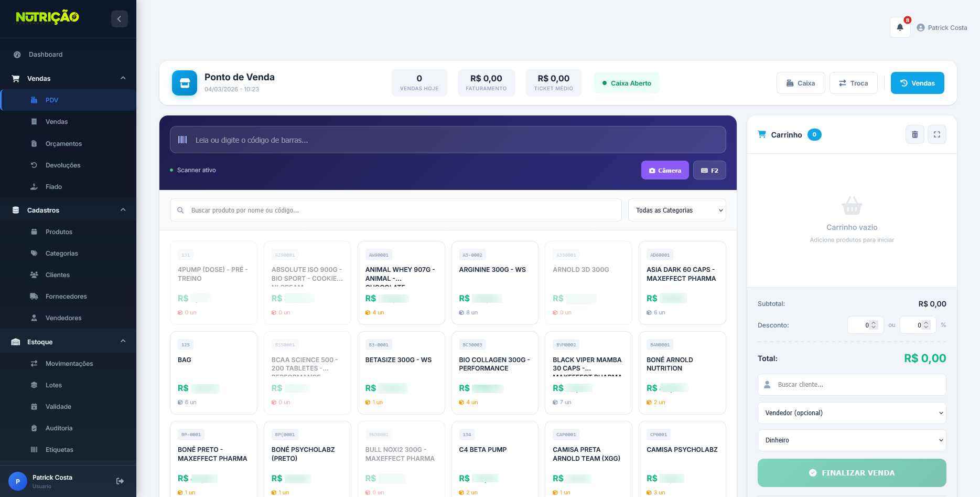Viewport: 980px width, 497px height.
Task: Click the Troca button
Action: click(853, 83)
